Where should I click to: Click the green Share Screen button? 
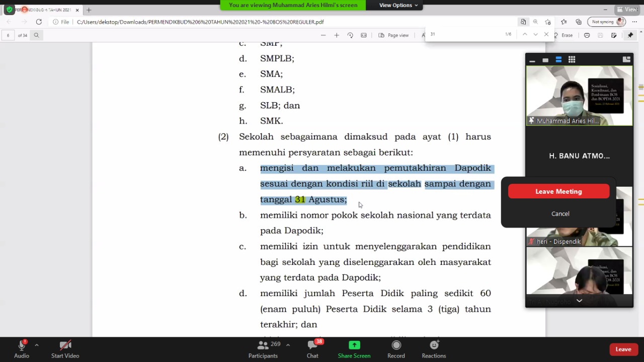354,349
